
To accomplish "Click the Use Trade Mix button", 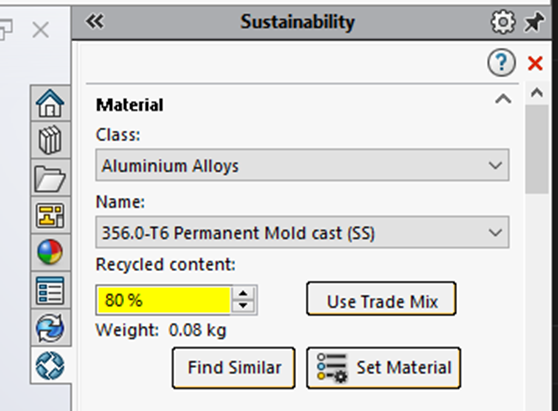I will [x=381, y=299].
